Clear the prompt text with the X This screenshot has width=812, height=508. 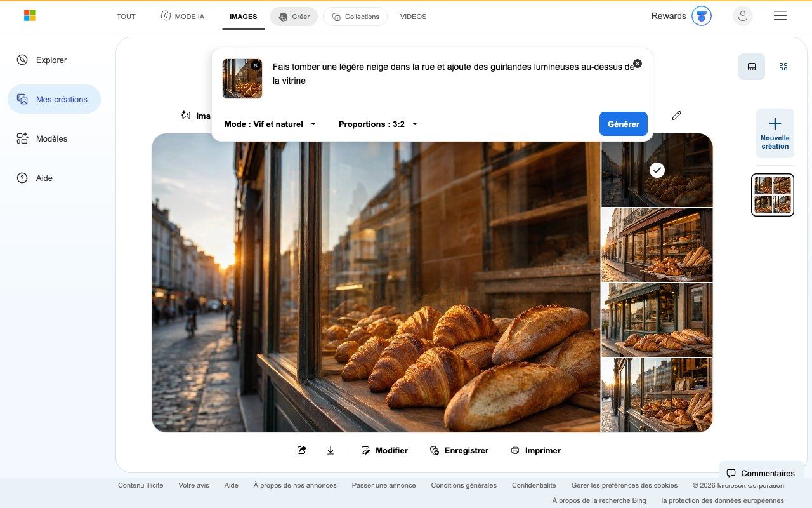pos(638,63)
